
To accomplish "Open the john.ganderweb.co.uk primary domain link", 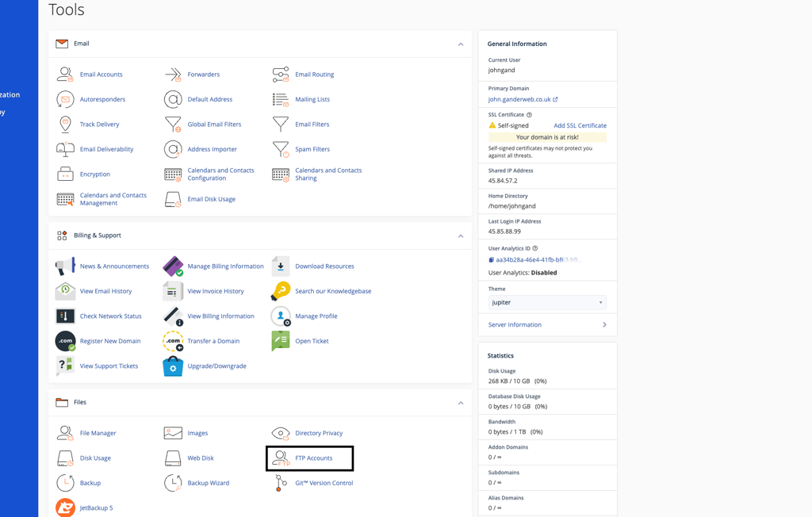I will click(523, 99).
